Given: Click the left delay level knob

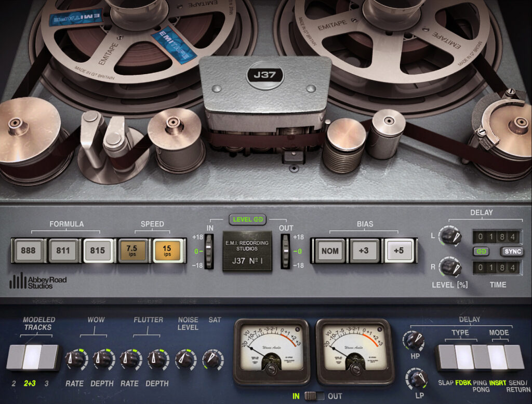Looking at the screenshot, I should [449, 237].
